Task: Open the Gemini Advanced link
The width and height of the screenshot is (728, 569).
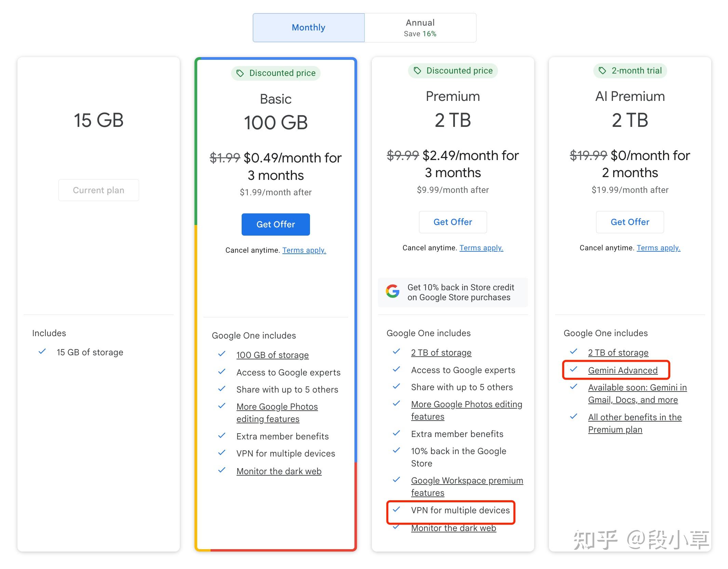Action: 623,370
